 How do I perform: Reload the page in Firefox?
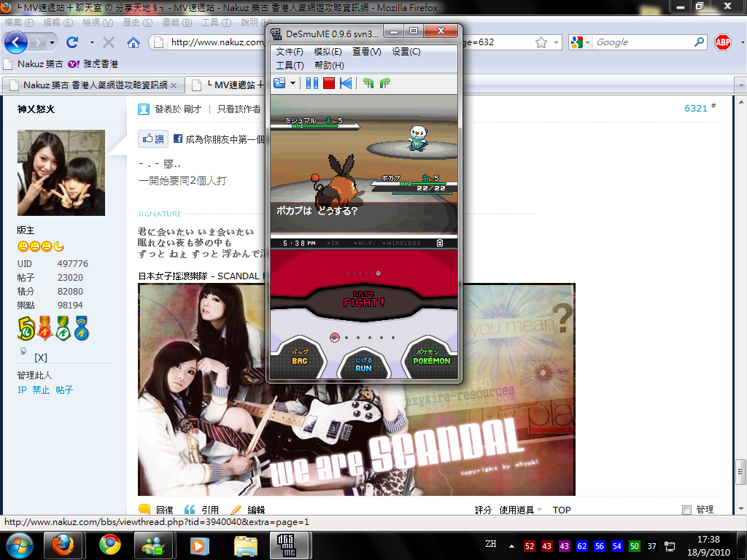point(72,42)
